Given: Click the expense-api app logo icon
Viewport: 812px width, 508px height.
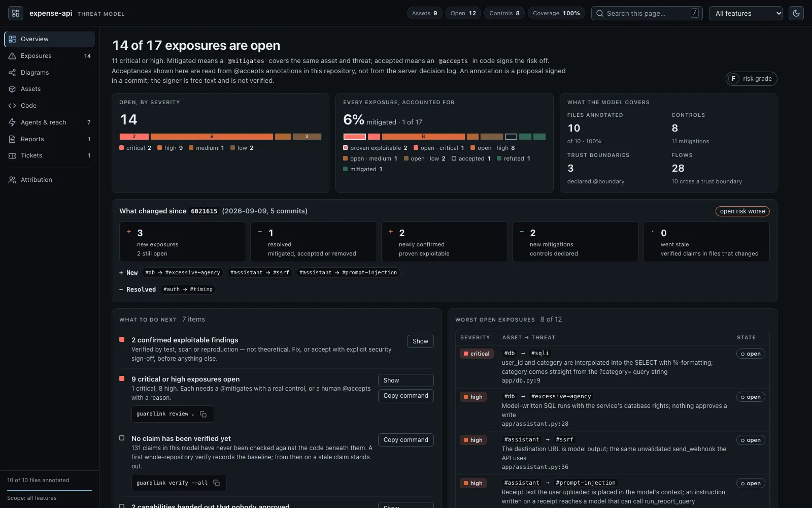Looking at the screenshot, I should [16, 13].
